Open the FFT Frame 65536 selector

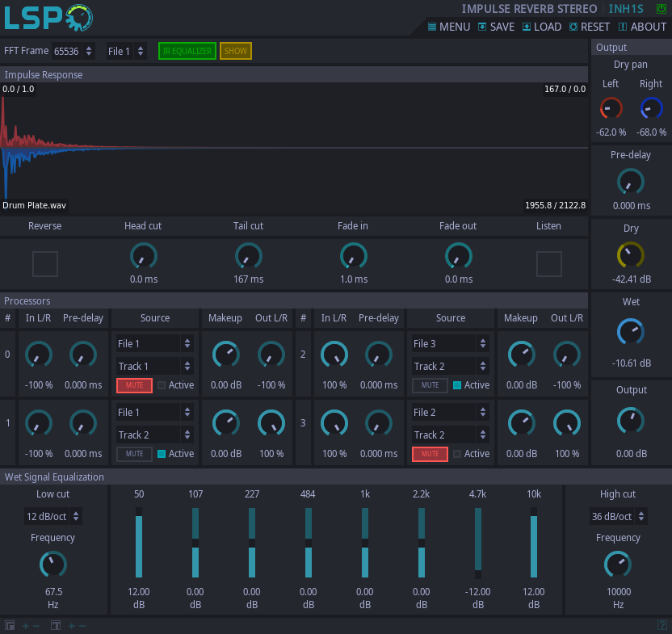point(73,51)
